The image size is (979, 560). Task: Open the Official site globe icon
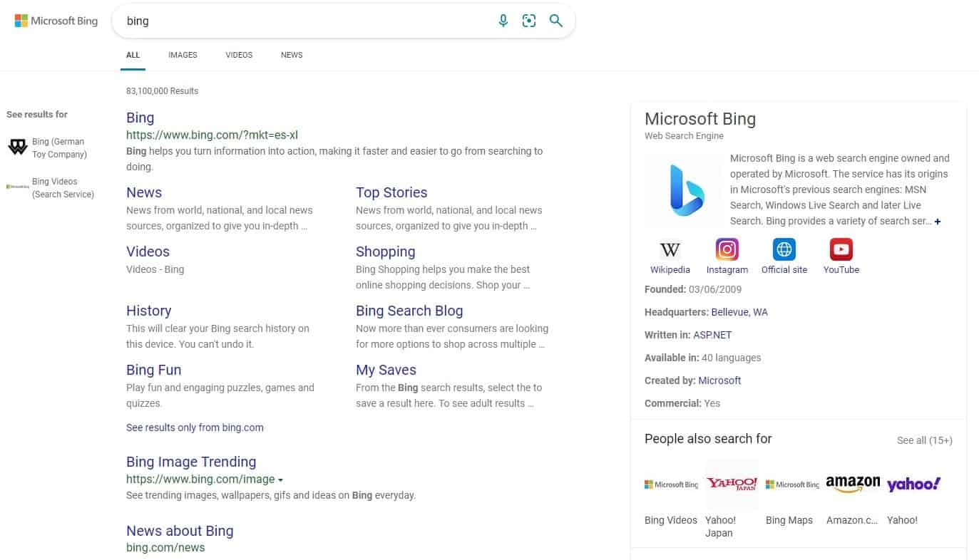pyautogui.click(x=784, y=249)
